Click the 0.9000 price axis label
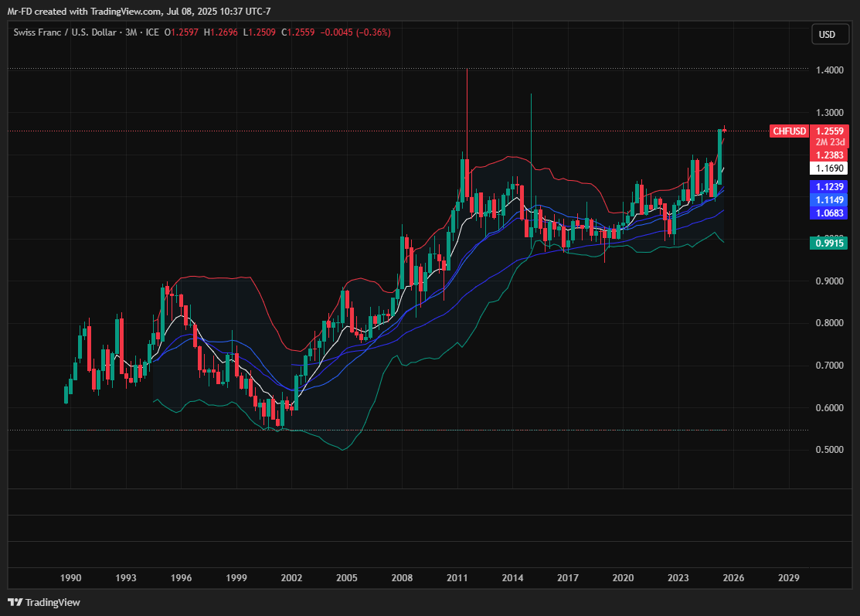The width and height of the screenshot is (860, 616). [829, 281]
